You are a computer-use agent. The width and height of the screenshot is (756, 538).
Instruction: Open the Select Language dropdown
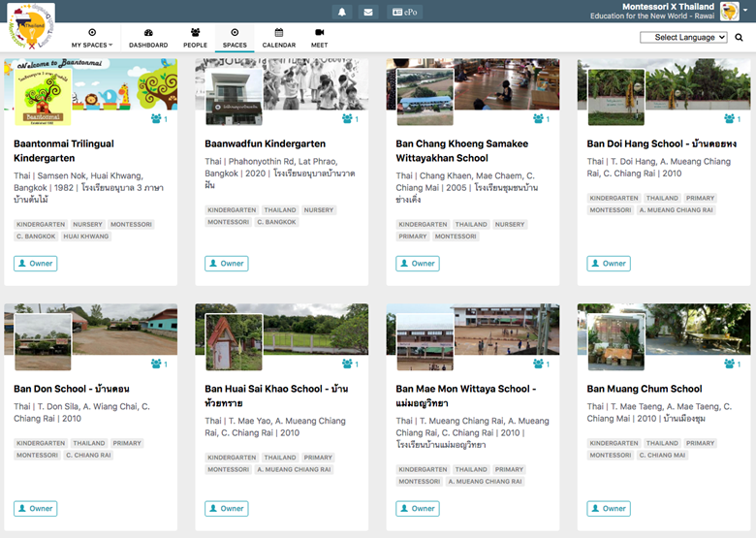tap(683, 37)
